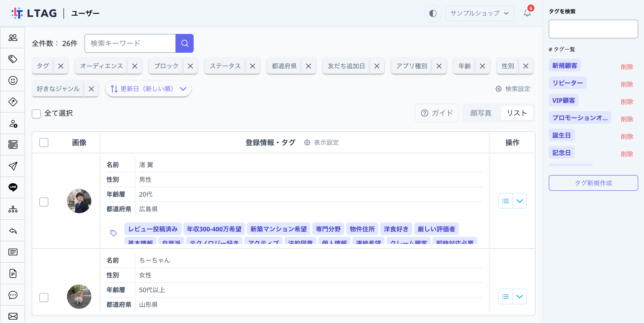Select the 新規顧客 tag in tag list
The height and width of the screenshot is (323, 644).
564,65
